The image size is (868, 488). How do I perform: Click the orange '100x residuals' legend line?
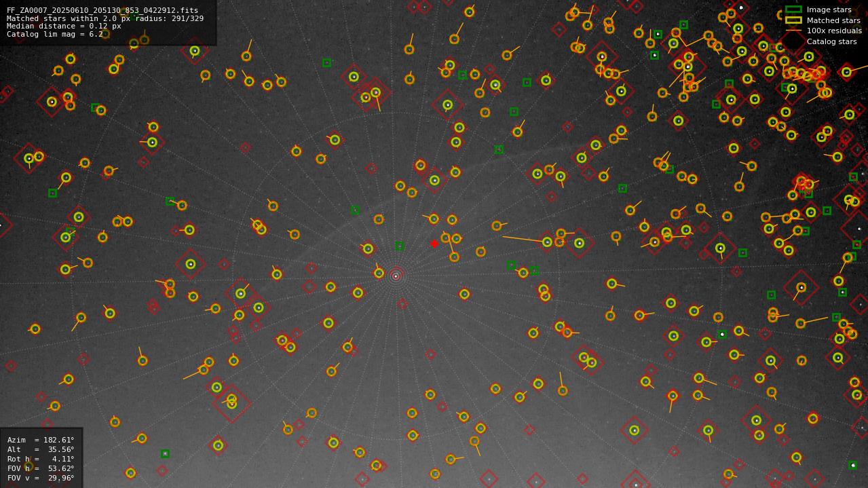(x=793, y=31)
